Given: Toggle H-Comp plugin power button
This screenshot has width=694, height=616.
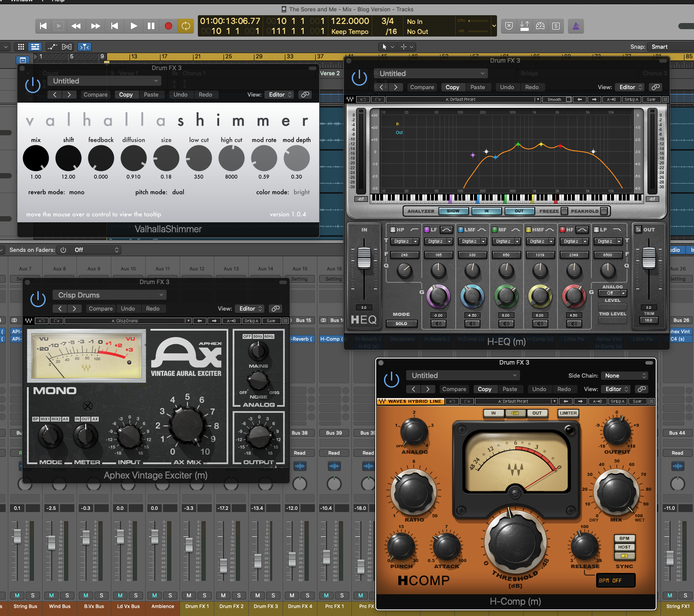Looking at the screenshot, I should [391, 379].
